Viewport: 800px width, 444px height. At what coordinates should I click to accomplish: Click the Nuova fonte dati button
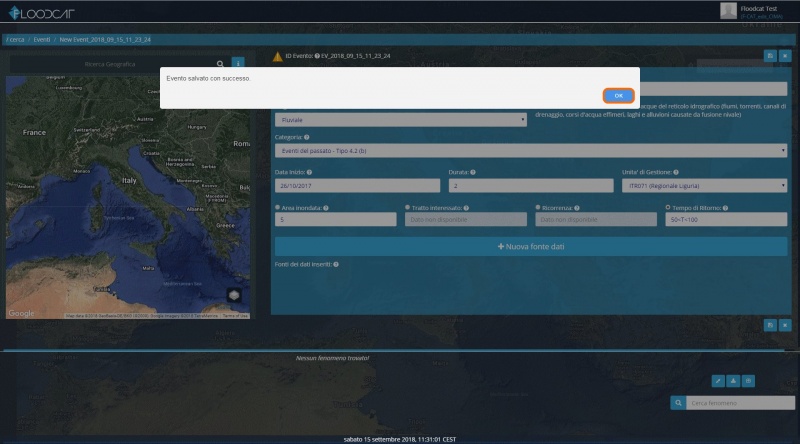click(530, 246)
